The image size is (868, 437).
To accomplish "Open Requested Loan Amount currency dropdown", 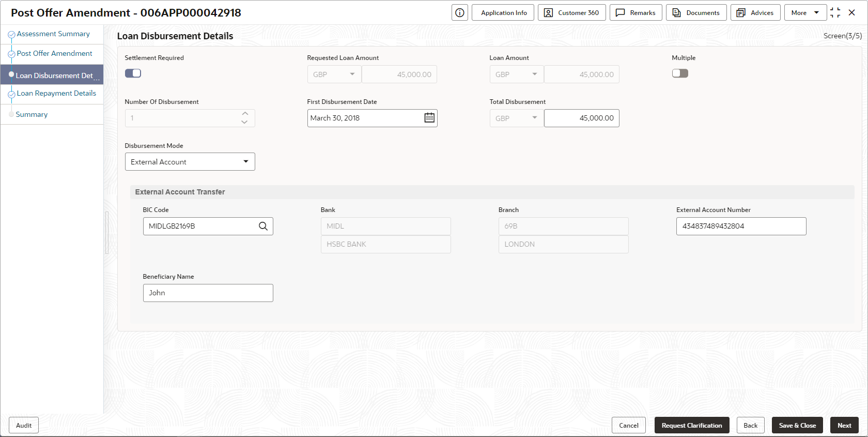I will pos(334,74).
